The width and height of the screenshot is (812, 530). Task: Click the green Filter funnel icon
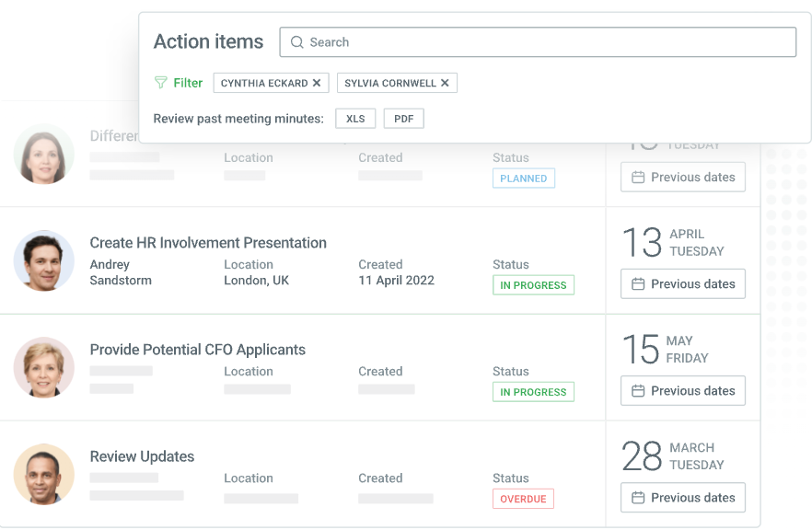coord(161,83)
